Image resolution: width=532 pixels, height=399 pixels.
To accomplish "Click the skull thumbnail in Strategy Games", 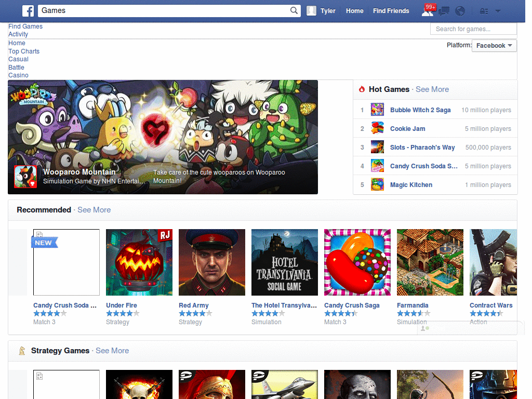I will click(x=139, y=384).
